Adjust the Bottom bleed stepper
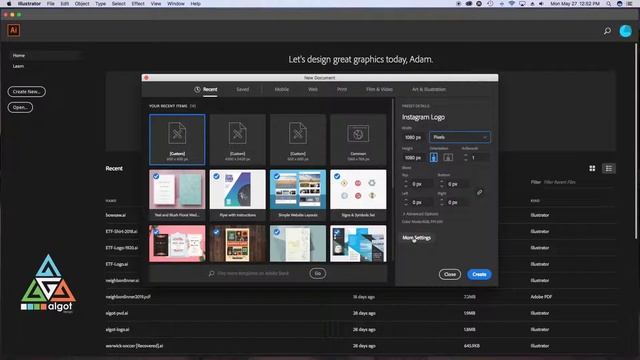This screenshot has height=360, width=640. pos(442,184)
